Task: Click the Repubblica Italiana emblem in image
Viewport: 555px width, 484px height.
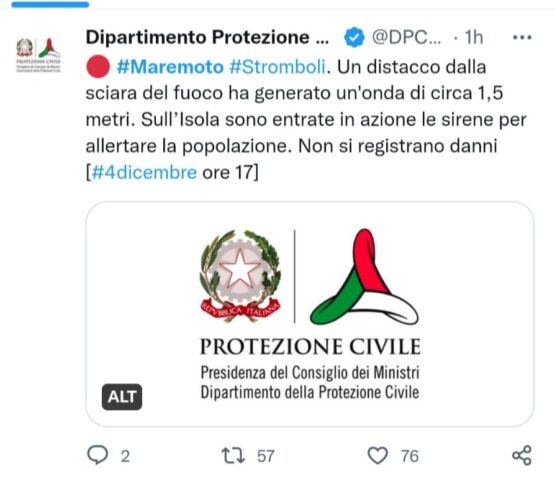Action: 240,276
